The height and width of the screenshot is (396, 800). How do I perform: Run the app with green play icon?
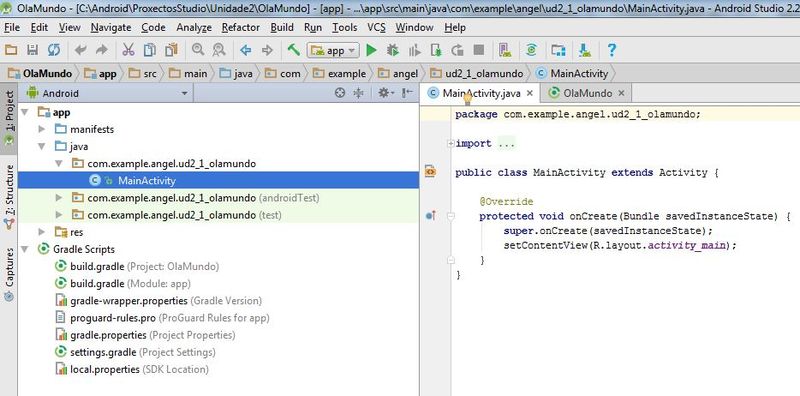[371, 50]
